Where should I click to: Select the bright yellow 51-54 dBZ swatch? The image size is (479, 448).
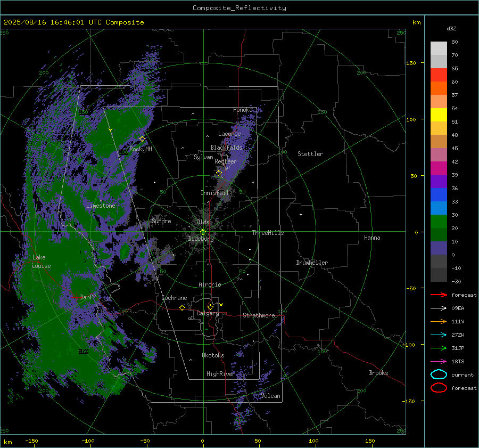(x=439, y=115)
